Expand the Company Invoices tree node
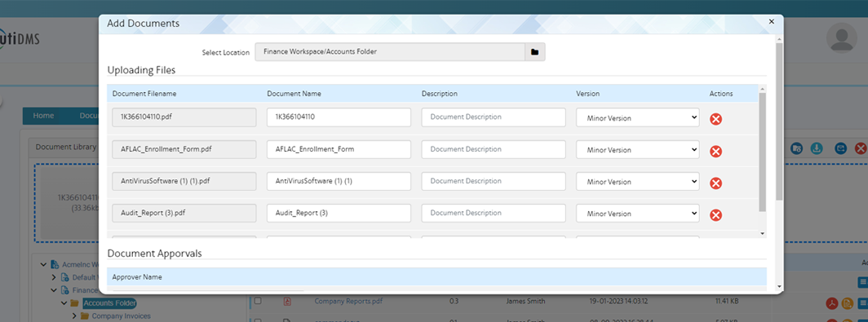Screen dimensions: 868x322 tap(74, 316)
